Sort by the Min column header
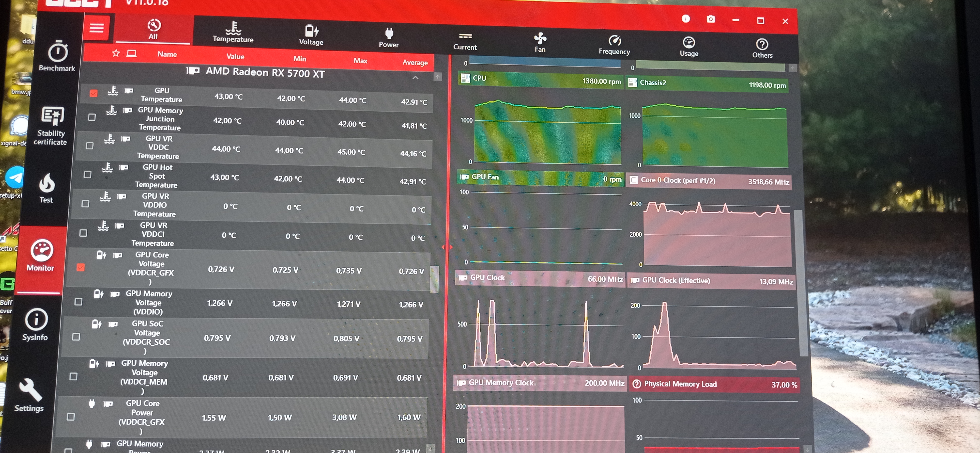The width and height of the screenshot is (980, 453). click(x=300, y=59)
